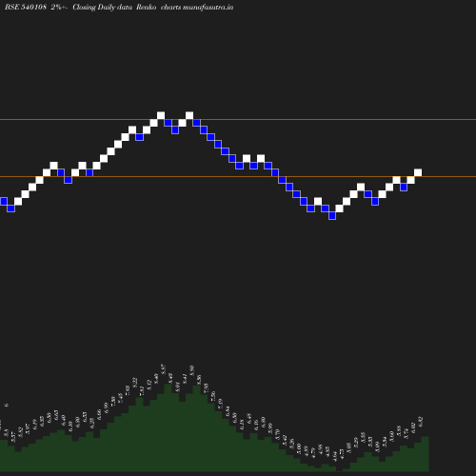
Task: Click the 6.32 label at the chart's right end
Action: pos(421,422)
